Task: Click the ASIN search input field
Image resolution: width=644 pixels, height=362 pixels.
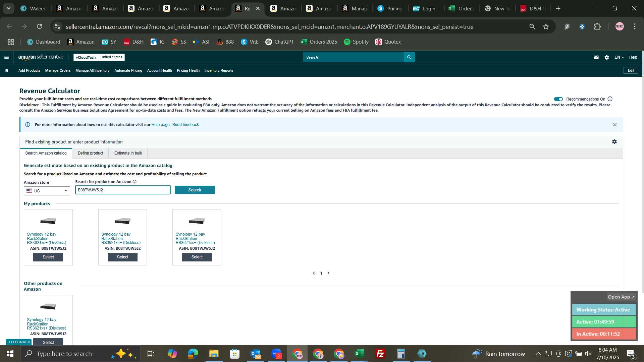Action: point(123,190)
